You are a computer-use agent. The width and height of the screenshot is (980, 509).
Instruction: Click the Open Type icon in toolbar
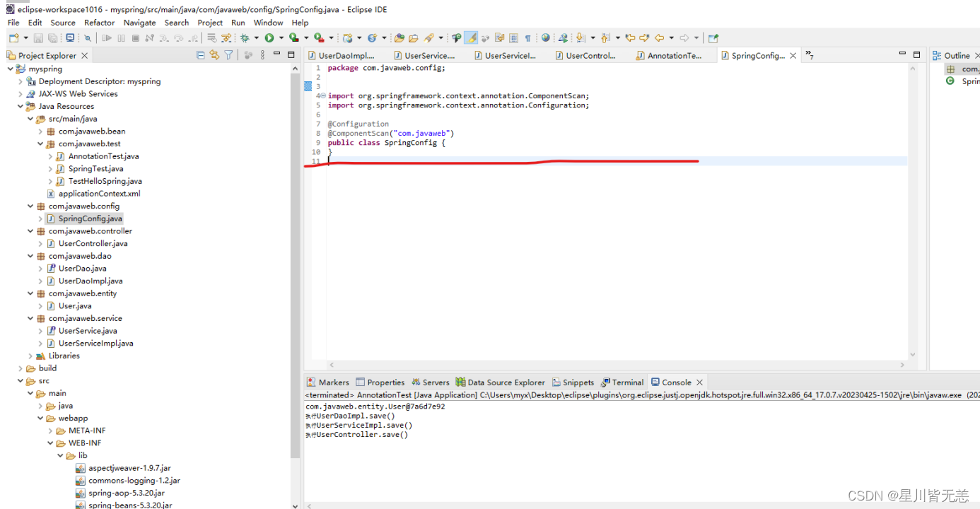[399, 37]
